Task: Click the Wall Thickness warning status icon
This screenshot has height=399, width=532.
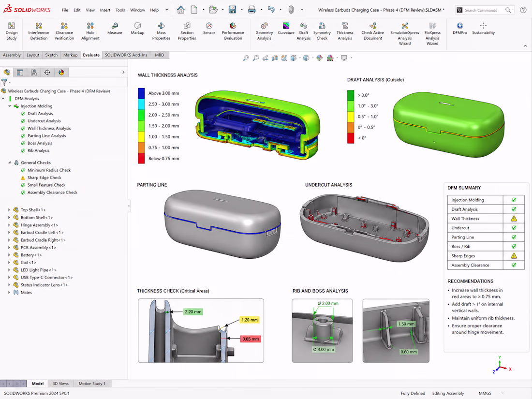Action: coord(514,219)
